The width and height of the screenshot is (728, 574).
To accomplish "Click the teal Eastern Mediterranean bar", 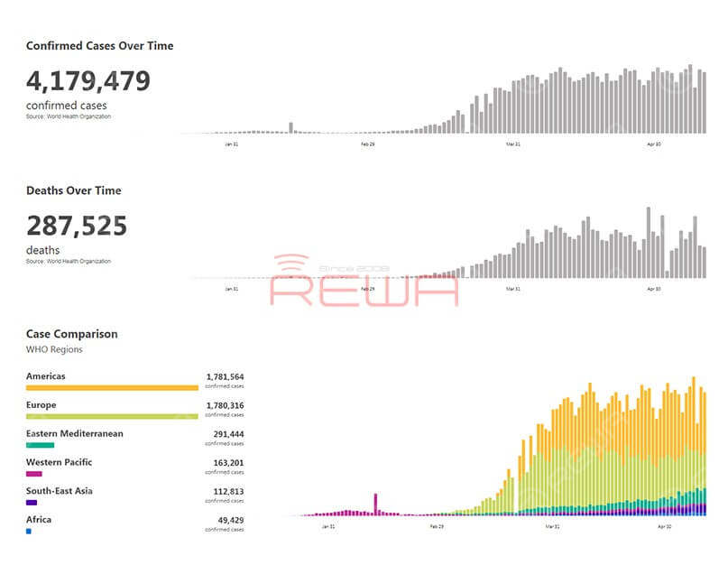I will pos(40,445).
